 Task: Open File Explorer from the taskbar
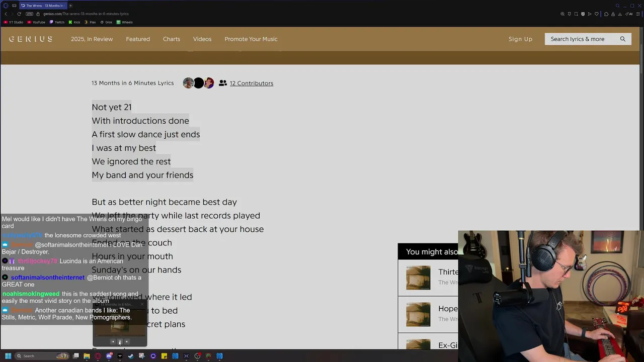coord(87,356)
